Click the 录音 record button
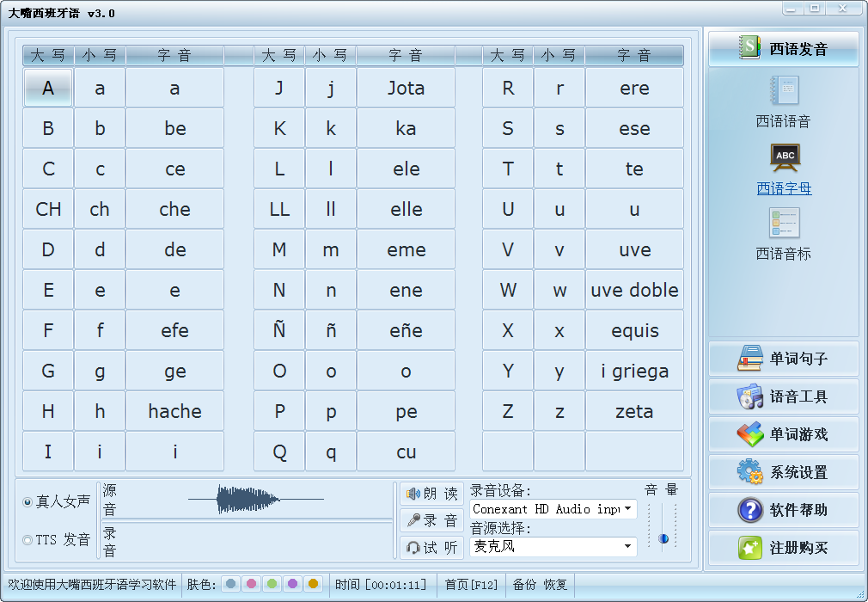Viewport: 868px width, 602px height. [431, 520]
